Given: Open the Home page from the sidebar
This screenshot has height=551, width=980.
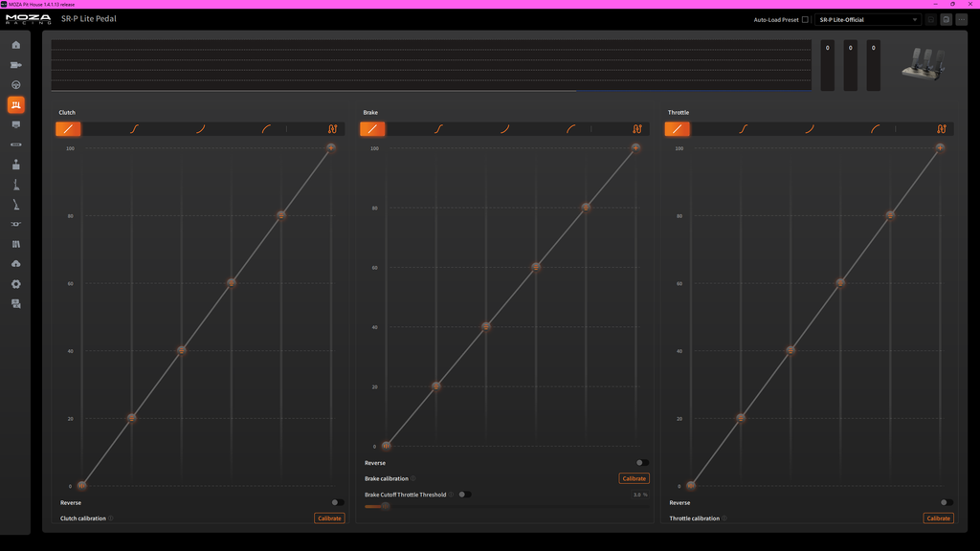Looking at the screenshot, I should point(15,45).
